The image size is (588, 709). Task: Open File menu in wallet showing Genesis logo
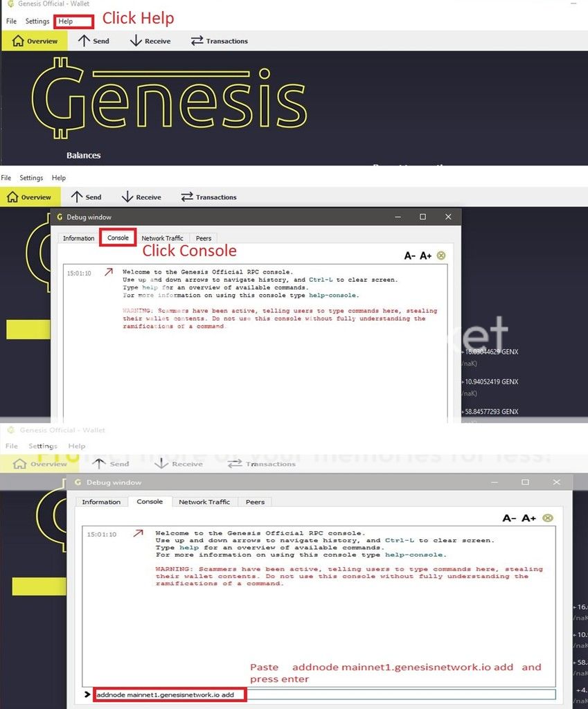coord(11,21)
